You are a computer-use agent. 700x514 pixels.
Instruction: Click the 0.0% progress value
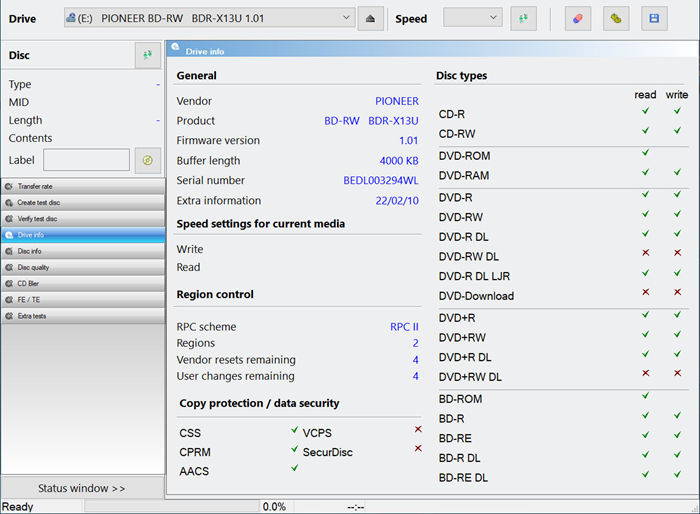pyautogui.click(x=274, y=507)
